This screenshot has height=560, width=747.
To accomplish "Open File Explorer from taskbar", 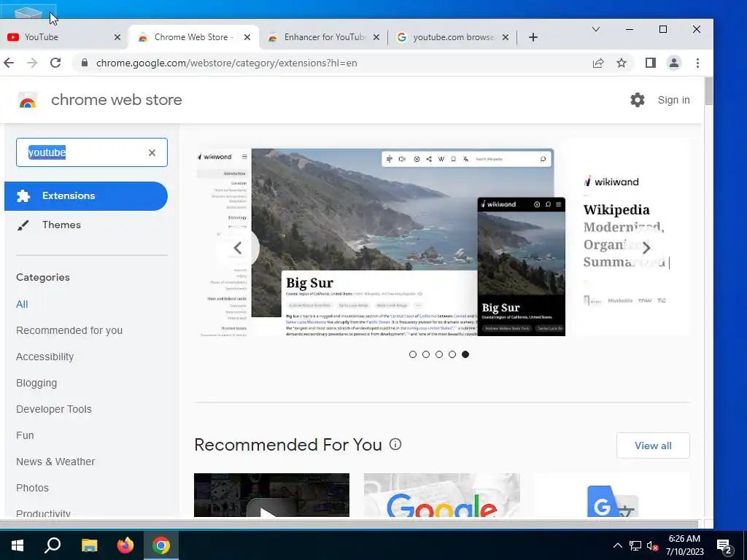I will (89, 545).
